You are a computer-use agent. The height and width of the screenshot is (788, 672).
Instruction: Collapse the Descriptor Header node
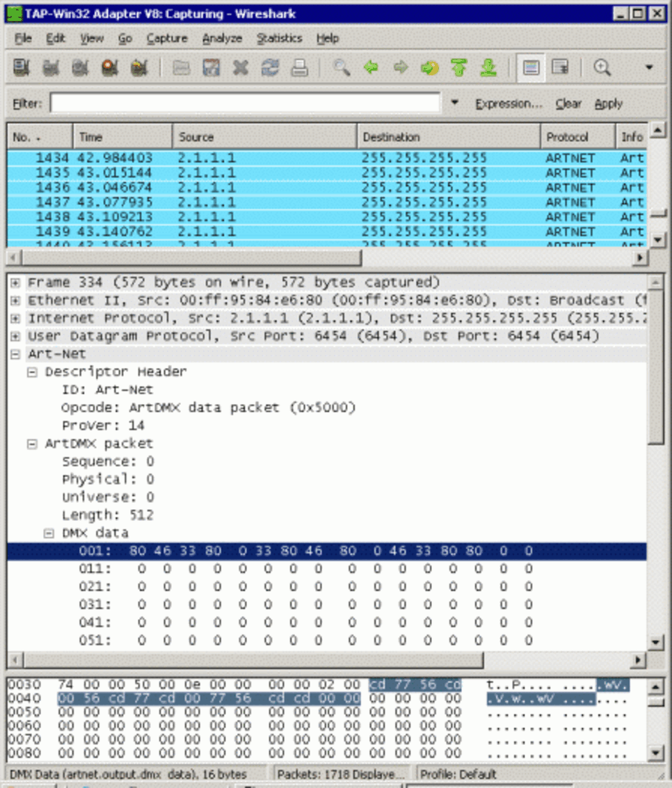point(32,372)
